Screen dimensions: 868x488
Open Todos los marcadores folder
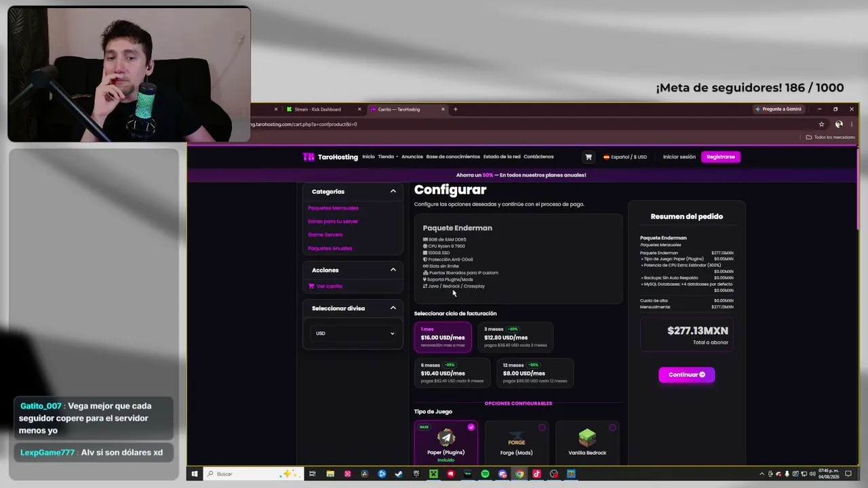tap(831, 137)
